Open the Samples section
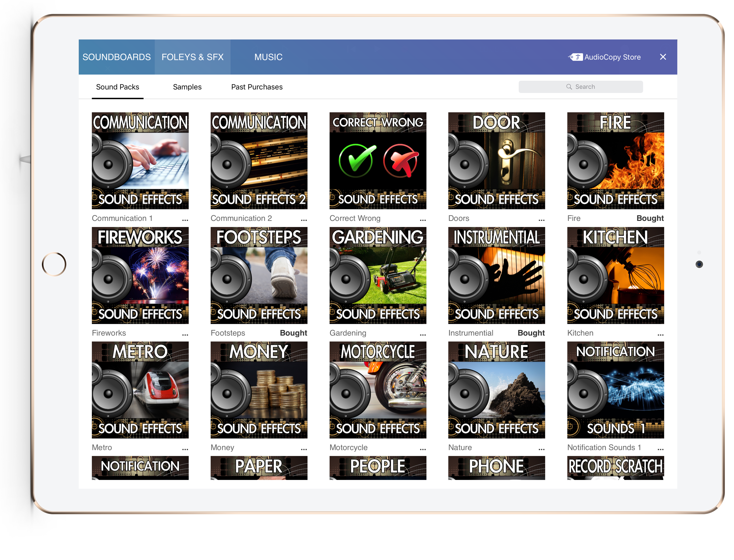The height and width of the screenshot is (560, 734). coord(187,87)
